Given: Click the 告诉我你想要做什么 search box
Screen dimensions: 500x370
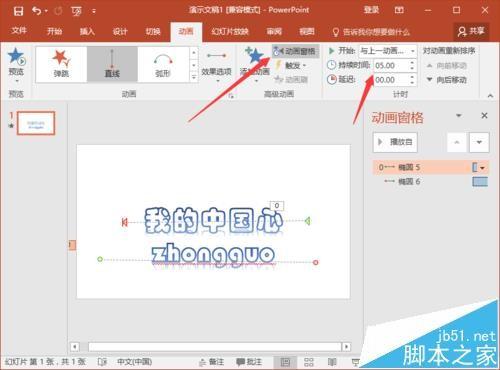Looking at the screenshot, I should (x=371, y=32).
